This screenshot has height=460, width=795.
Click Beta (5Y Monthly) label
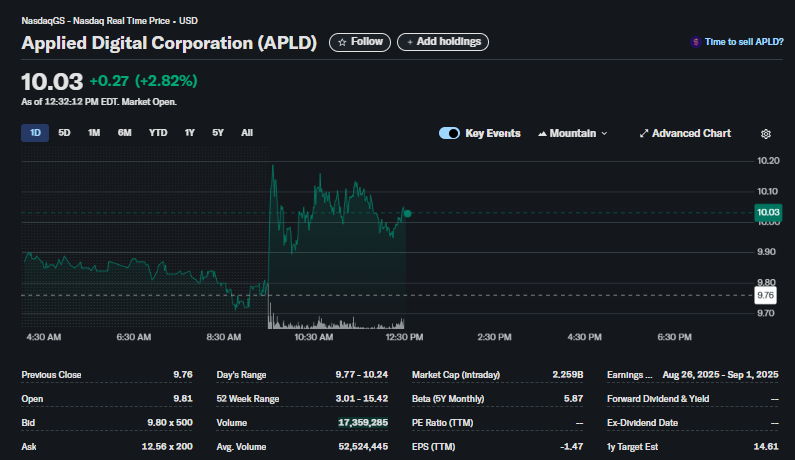coord(448,399)
